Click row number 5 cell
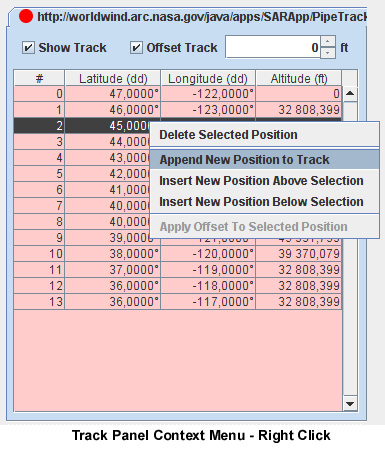 (39, 174)
